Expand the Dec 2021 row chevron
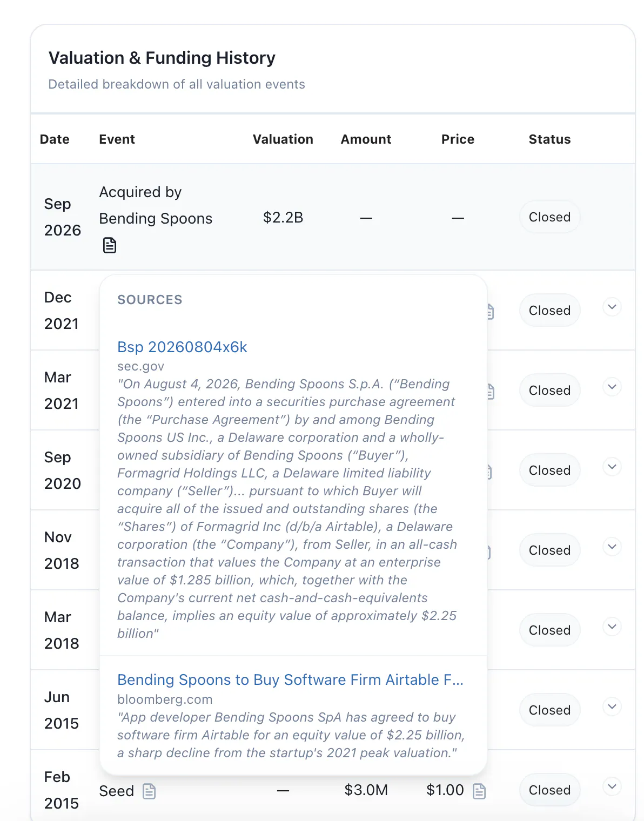This screenshot has height=821, width=644. click(x=612, y=307)
